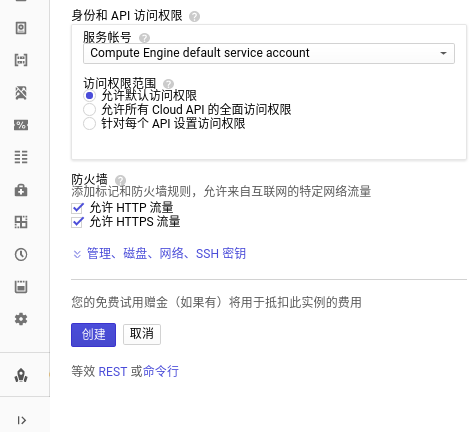The width and height of the screenshot is (469, 432).
Task: Open the service account dropdown
Action: tap(269, 53)
